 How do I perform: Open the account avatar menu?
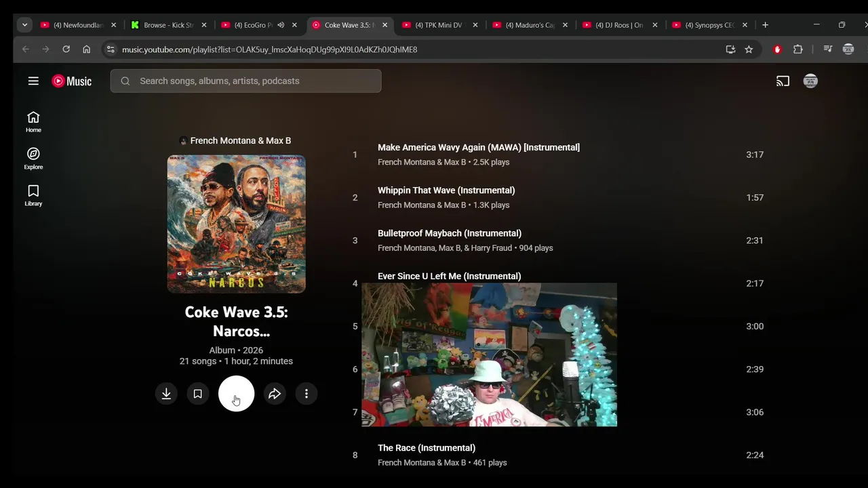click(810, 81)
